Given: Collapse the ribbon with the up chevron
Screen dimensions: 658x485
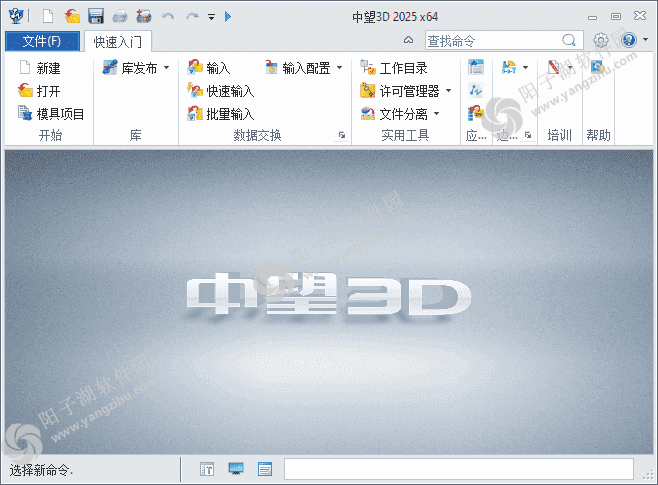Looking at the screenshot, I should (x=408, y=40).
